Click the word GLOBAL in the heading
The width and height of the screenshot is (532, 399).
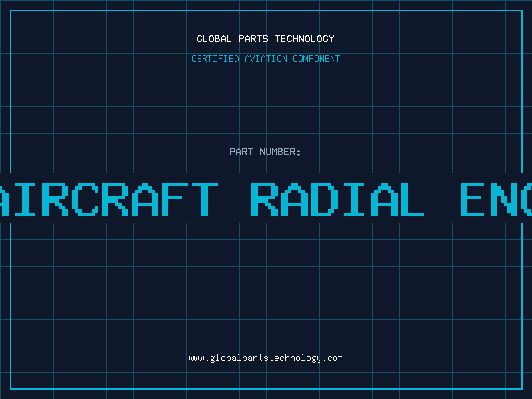tap(214, 39)
